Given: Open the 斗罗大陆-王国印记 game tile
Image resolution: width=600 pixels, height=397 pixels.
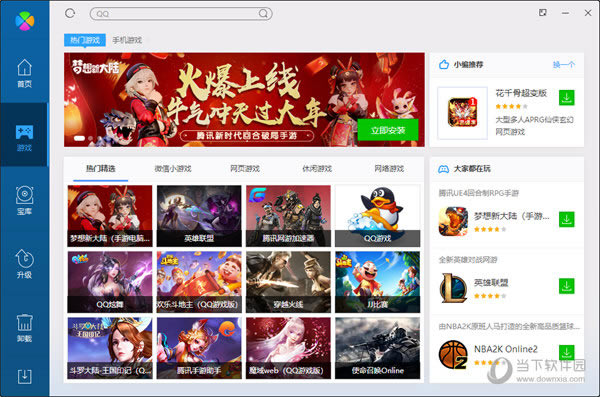Looking at the screenshot, I should [x=110, y=348].
